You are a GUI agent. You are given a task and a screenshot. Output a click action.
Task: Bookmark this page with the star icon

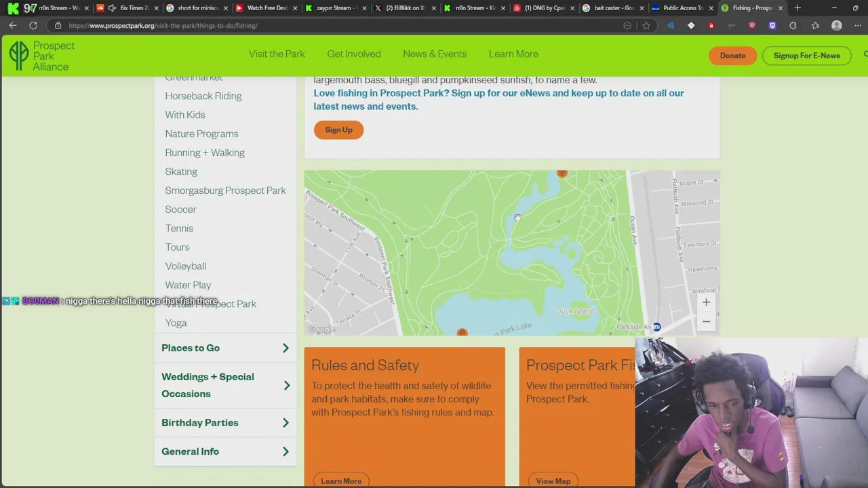tap(646, 26)
